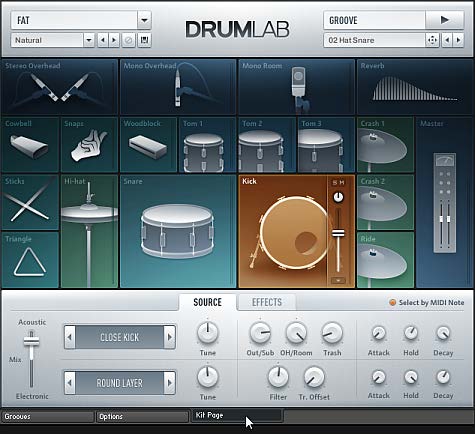Click the save preset disk icon
This screenshot has height=434, width=475.
click(144, 40)
